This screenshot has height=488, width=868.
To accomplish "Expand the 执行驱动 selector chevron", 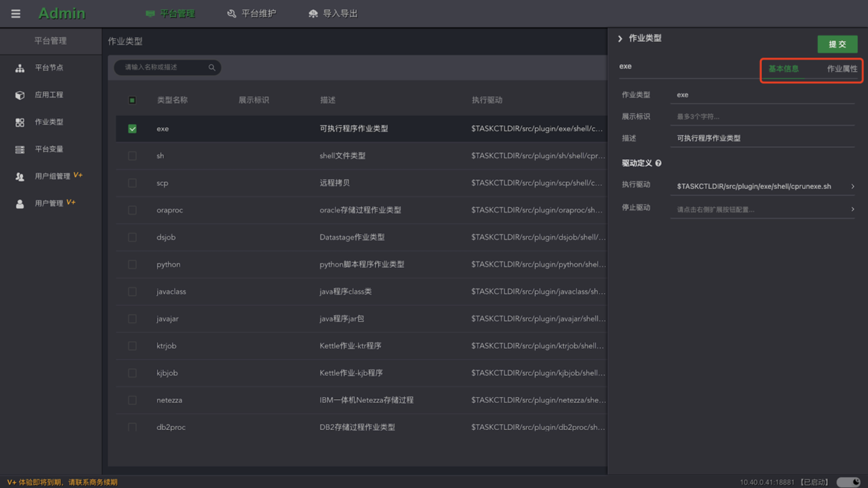I will (x=852, y=186).
